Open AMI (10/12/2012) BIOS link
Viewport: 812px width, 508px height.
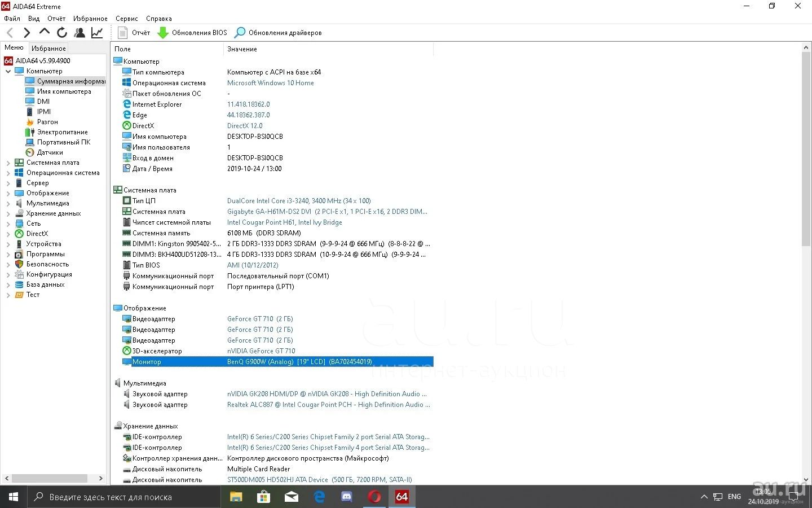(253, 265)
